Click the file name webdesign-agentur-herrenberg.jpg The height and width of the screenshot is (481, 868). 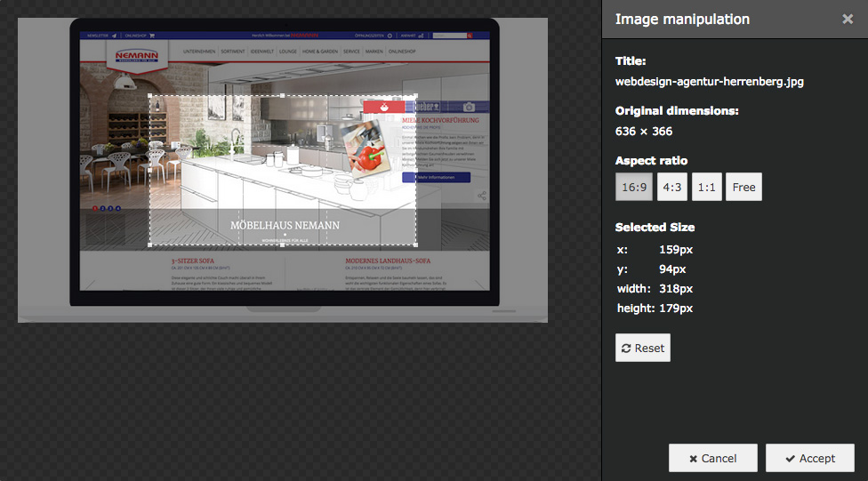click(709, 82)
